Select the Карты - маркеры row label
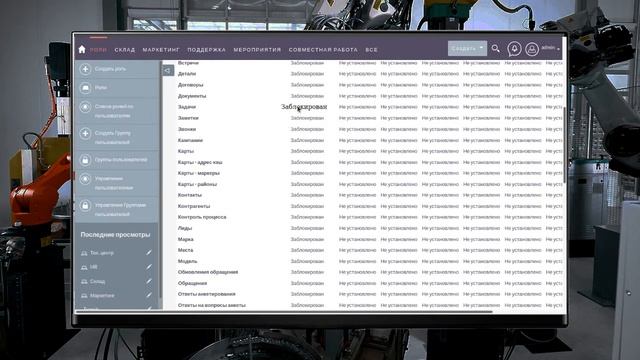 click(199, 173)
